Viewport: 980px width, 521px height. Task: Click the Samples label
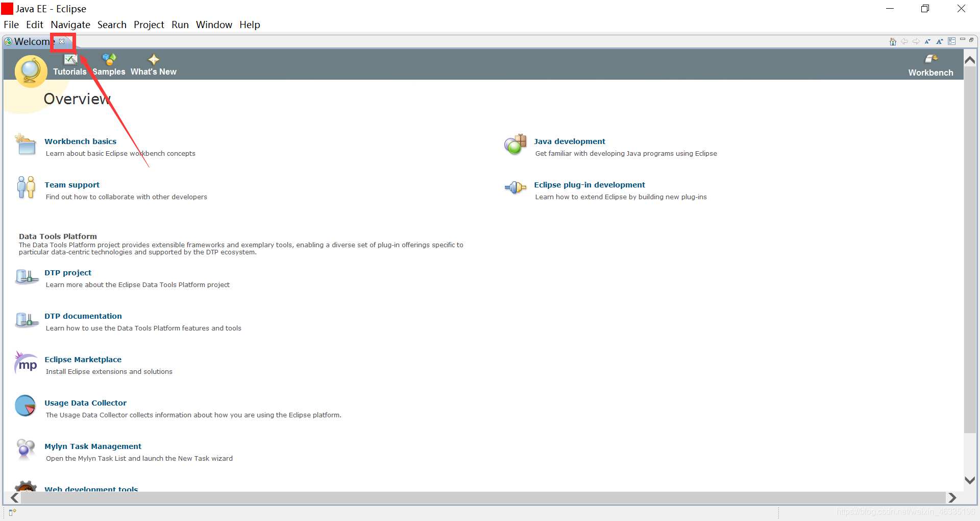click(x=109, y=72)
